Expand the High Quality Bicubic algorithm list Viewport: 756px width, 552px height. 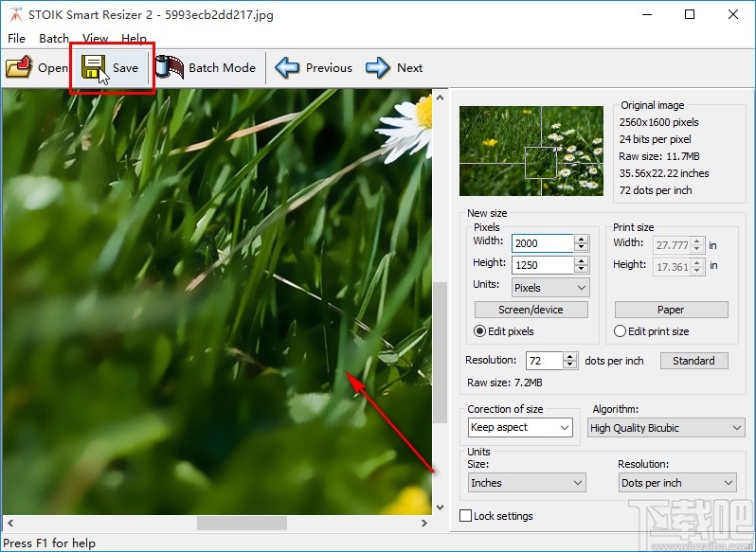tap(666, 428)
